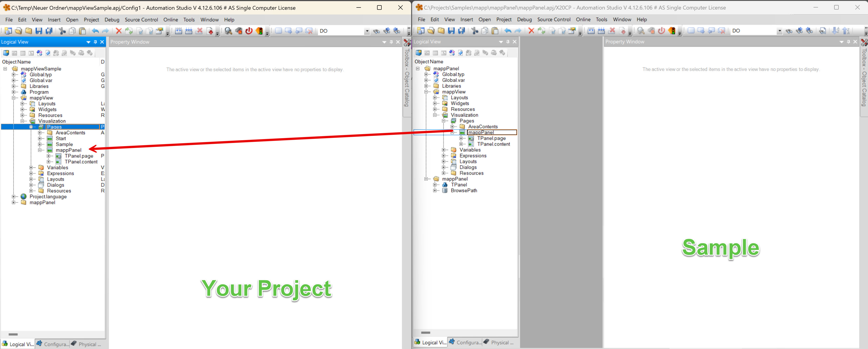Viewport: 868px width, 349px height.
Task: Open the DO dropdown in left toolbar
Action: tap(367, 31)
